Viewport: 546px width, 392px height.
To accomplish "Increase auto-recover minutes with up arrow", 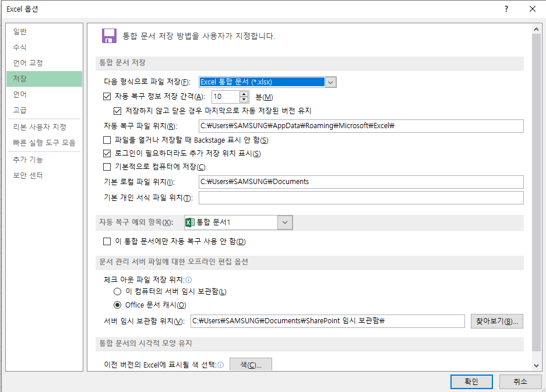I will pos(244,94).
